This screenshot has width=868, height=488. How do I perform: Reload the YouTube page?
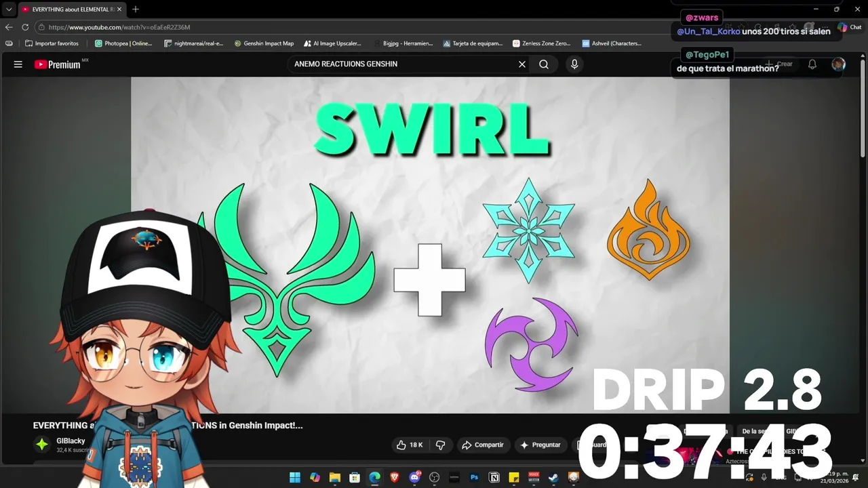[x=25, y=27]
